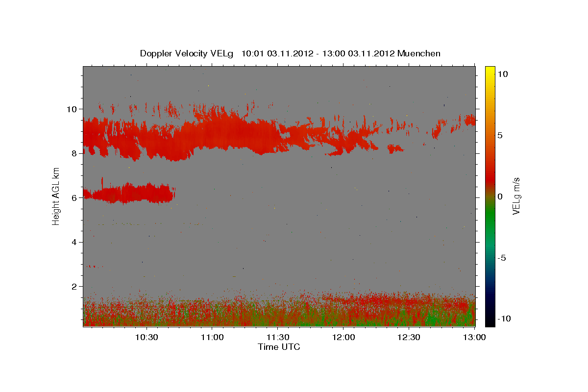Click the '12:00' time axis tick label
This screenshot has width=588, height=392.
pos(343,338)
